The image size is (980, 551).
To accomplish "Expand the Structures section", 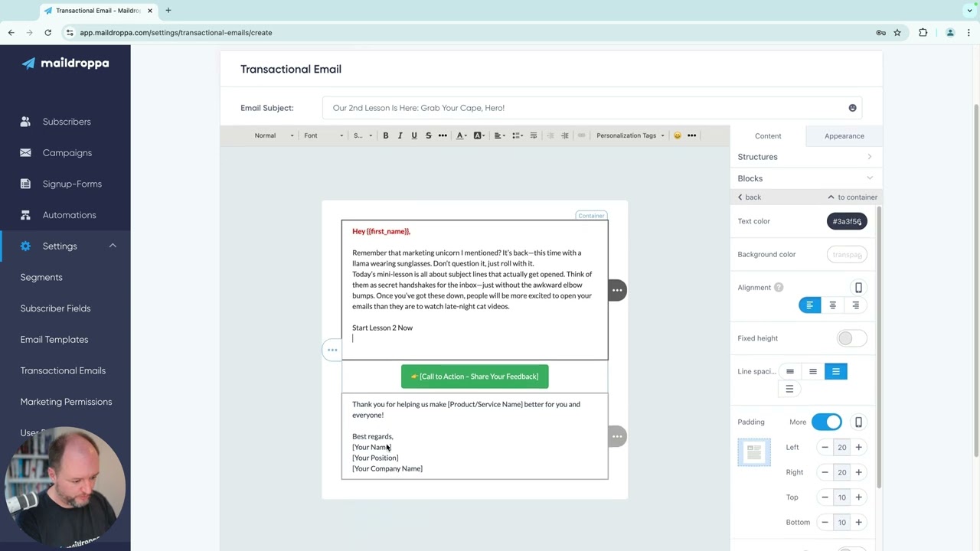I will (805, 157).
